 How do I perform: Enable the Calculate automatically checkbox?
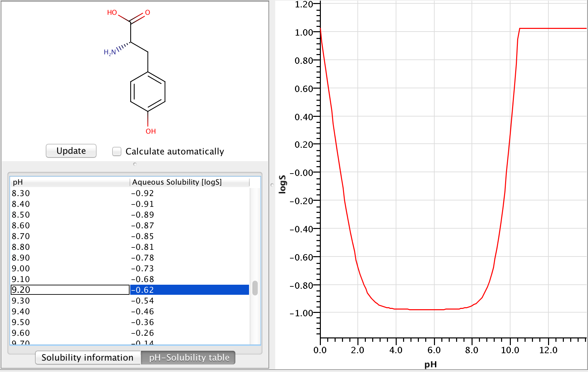point(117,151)
